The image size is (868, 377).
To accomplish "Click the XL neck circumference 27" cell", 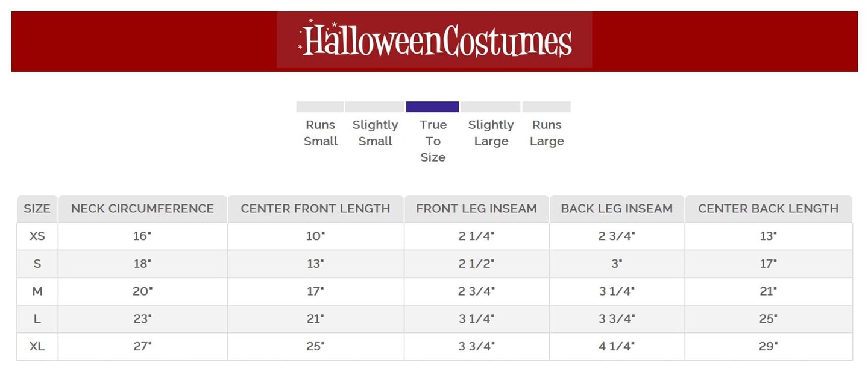I will (x=142, y=346).
